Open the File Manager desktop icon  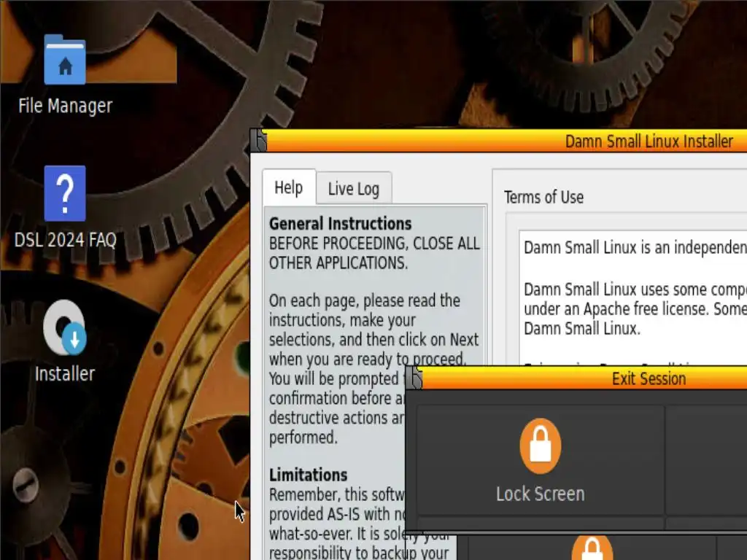(x=65, y=60)
